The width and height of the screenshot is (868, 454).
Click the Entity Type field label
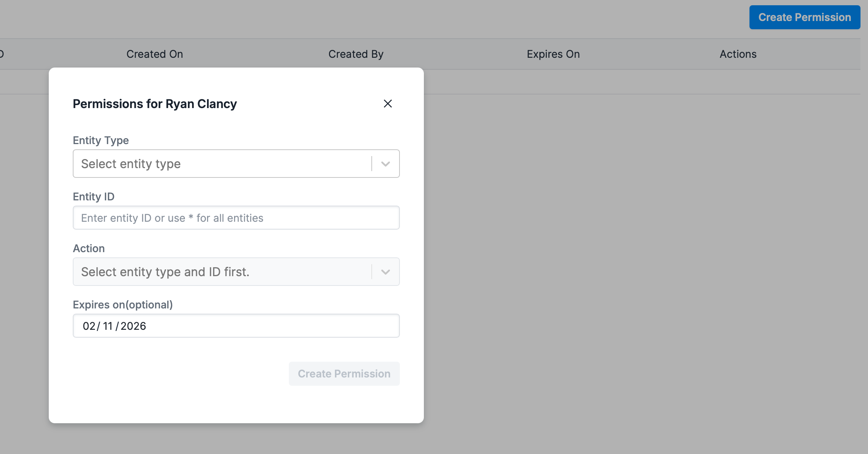pos(101,140)
